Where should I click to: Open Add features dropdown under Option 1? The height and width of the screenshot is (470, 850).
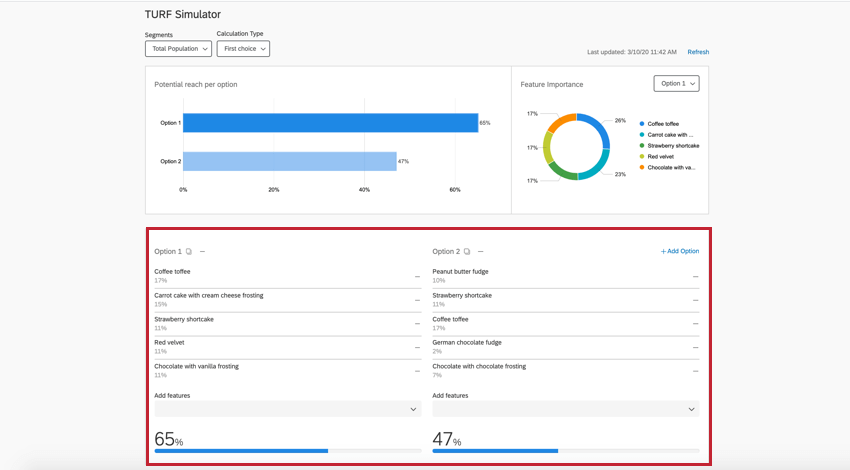tap(287, 409)
